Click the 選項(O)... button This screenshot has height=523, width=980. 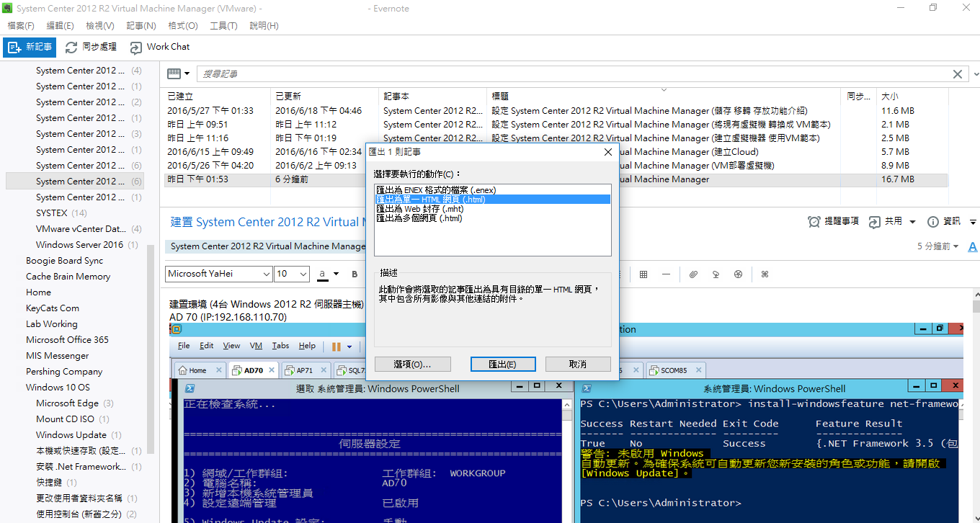click(412, 365)
